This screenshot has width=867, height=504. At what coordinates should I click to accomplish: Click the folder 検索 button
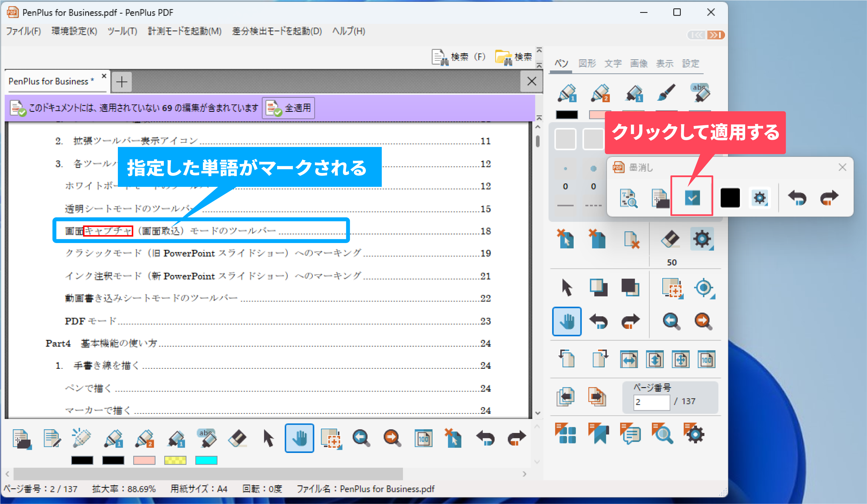[x=514, y=57]
